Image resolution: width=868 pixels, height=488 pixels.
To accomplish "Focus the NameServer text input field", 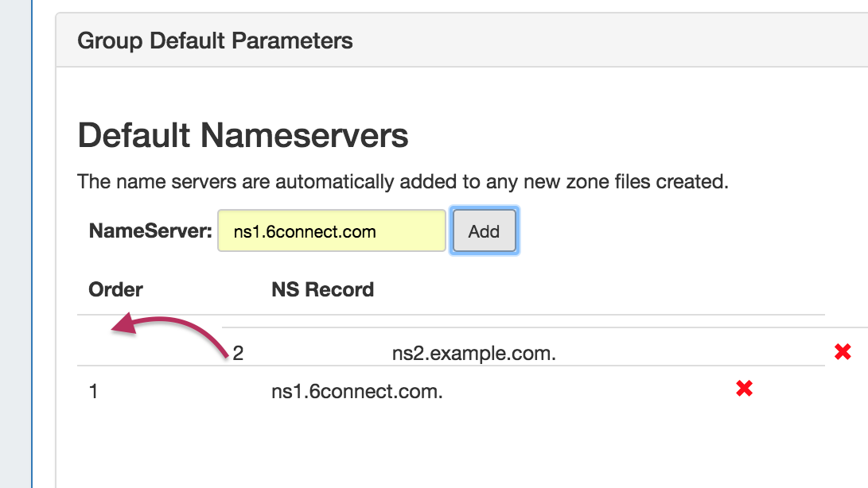I will [x=331, y=231].
